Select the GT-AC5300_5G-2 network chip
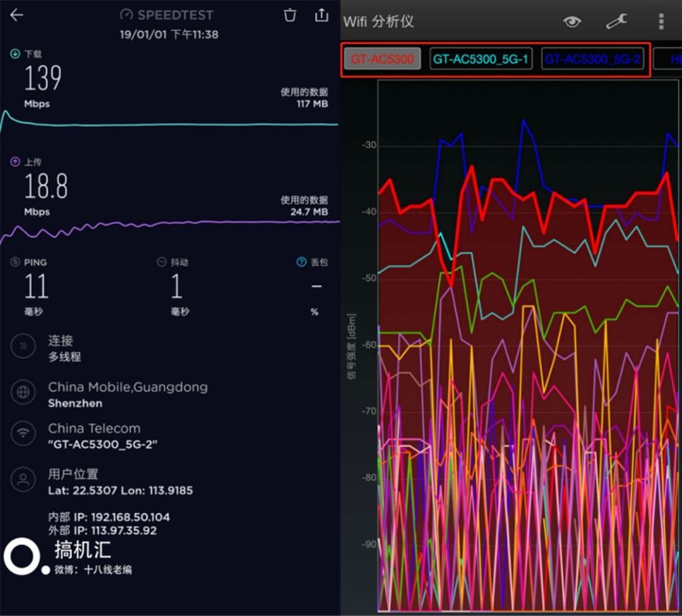 [x=592, y=58]
